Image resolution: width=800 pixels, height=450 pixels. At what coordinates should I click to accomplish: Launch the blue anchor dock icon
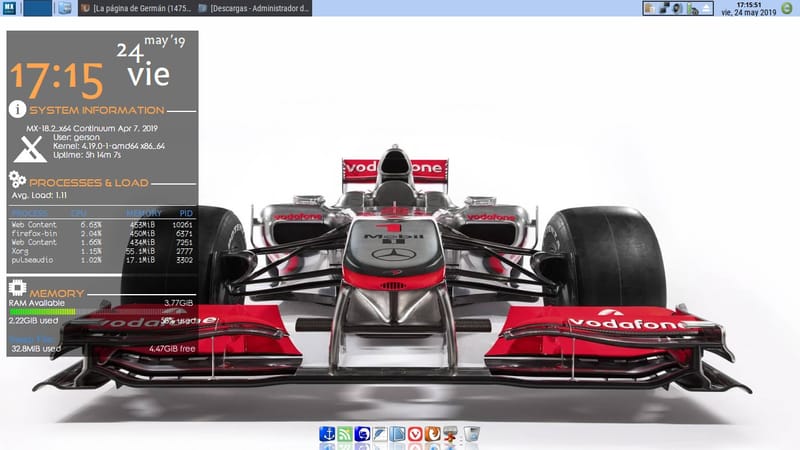pos(327,434)
